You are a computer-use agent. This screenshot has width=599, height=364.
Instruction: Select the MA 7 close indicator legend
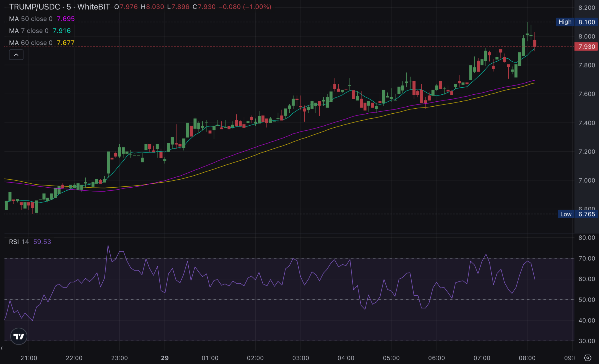pos(29,31)
